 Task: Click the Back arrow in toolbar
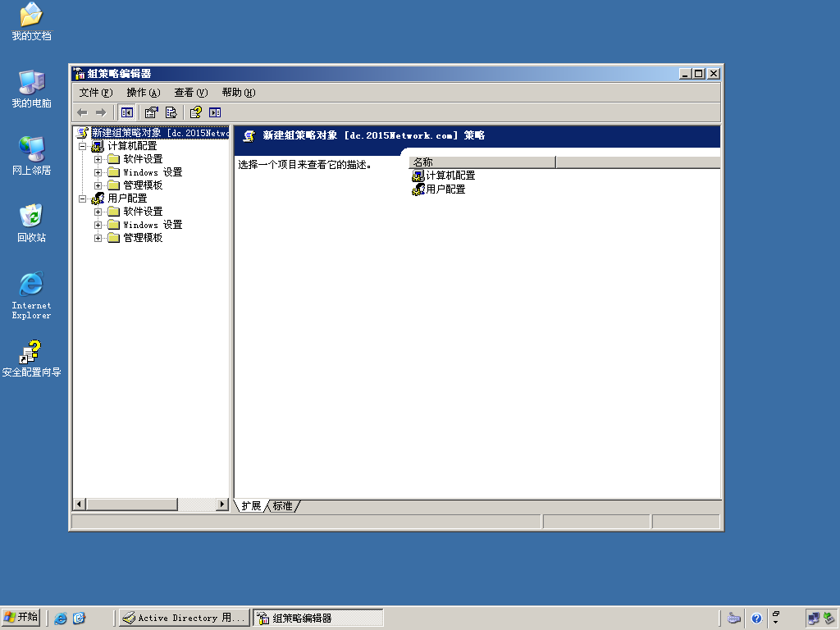pyautogui.click(x=83, y=112)
